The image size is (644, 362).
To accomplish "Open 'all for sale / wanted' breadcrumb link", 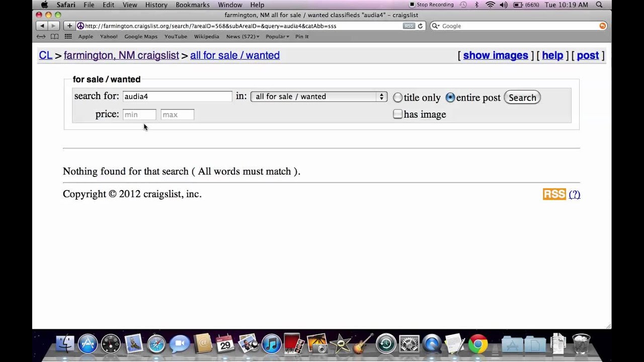I will click(235, 55).
